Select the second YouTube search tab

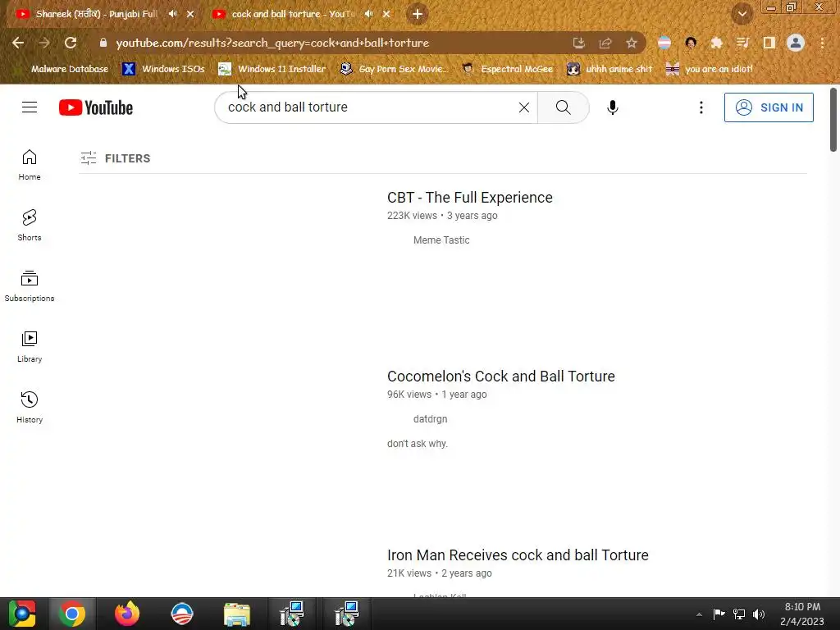[x=292, y=14]
